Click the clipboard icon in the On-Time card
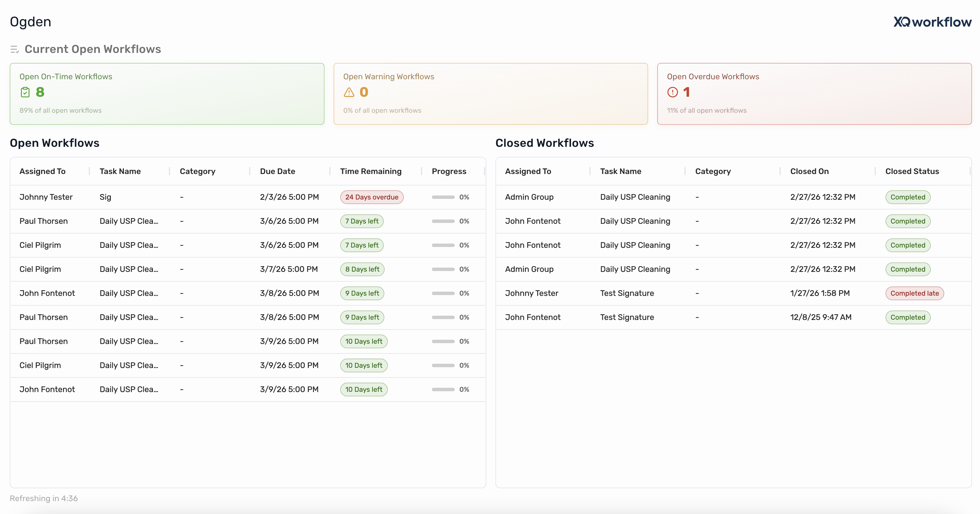 [25, 92]
